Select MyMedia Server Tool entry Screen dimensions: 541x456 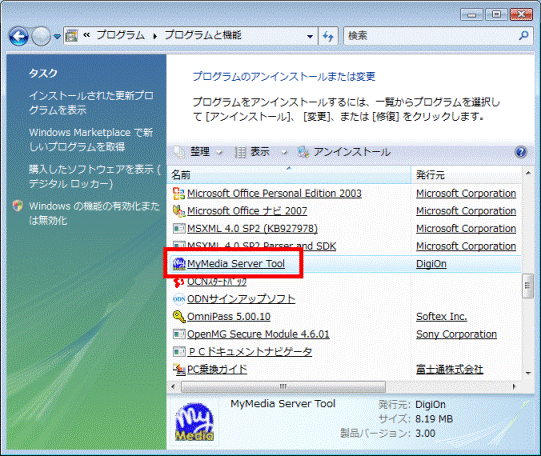(x=236, y=264)
